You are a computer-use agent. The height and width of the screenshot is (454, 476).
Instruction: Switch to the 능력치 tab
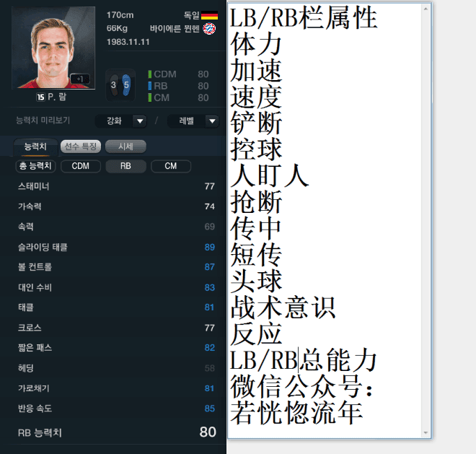pos(35,147)
